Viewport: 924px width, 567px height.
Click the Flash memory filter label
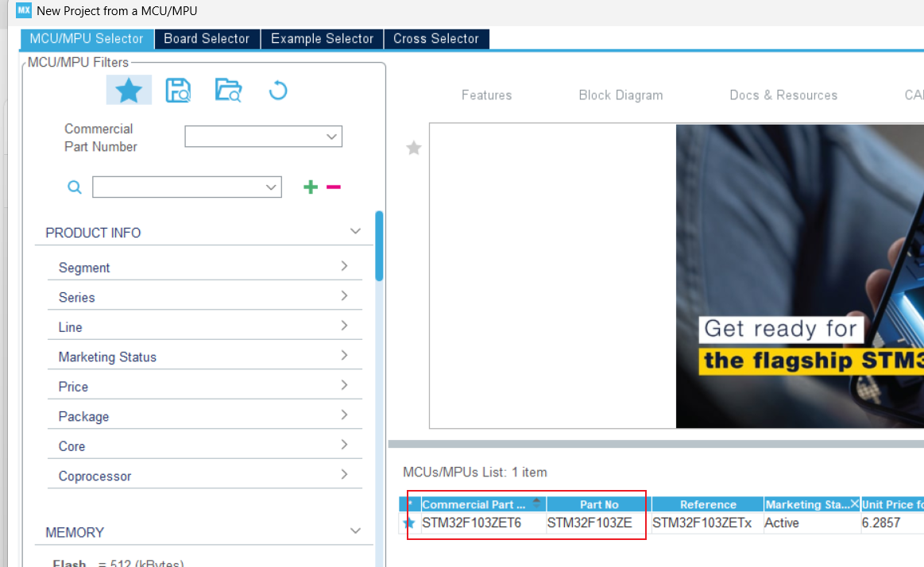coord(70,563)
